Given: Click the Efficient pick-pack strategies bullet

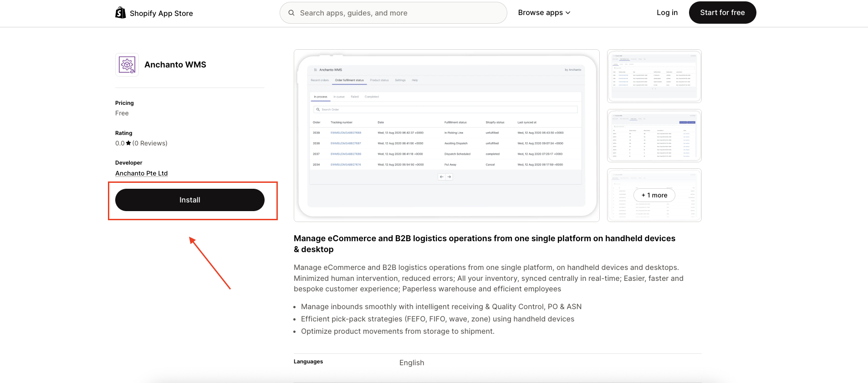Looking at the screenshot, I should click(x=438, y=319).
